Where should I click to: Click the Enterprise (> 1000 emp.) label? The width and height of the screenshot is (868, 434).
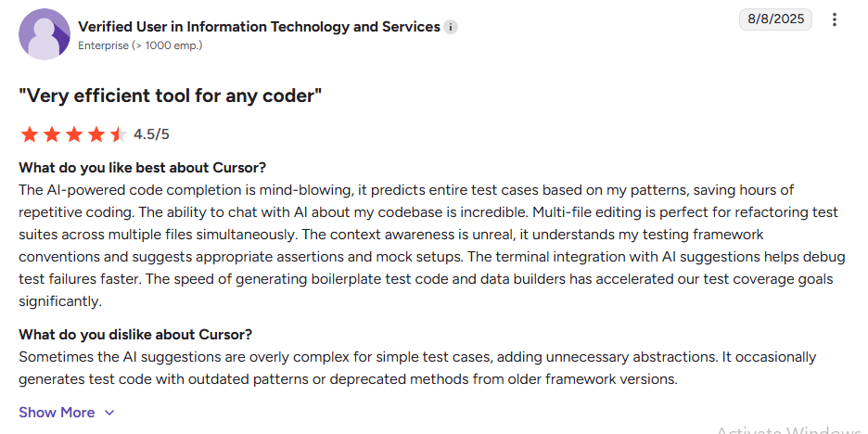(x=140, y=45)
